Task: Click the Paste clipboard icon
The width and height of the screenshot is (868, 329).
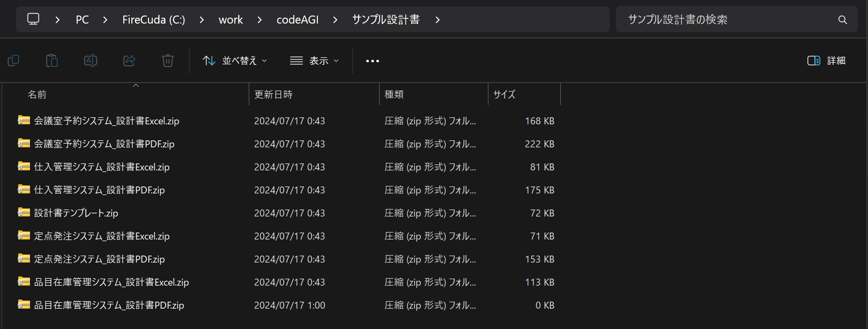Action: coord(52,61)
